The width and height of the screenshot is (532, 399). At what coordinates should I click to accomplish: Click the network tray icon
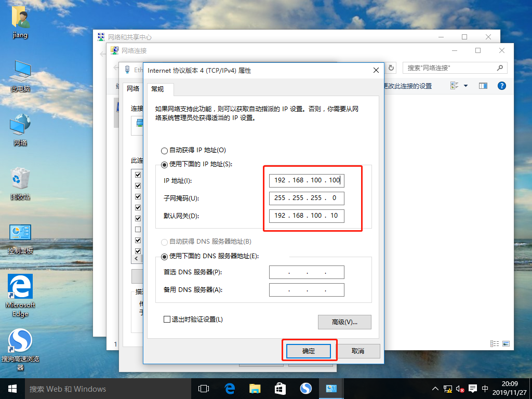(x=448, y=389)
